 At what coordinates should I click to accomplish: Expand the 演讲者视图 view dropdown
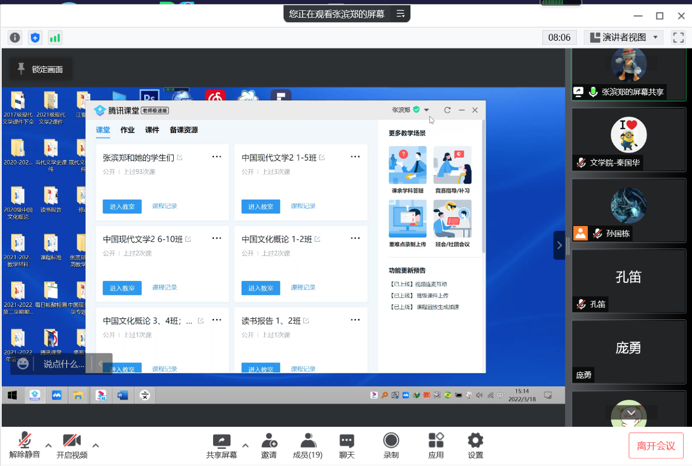pyautogui.click(x=625, y=38)
